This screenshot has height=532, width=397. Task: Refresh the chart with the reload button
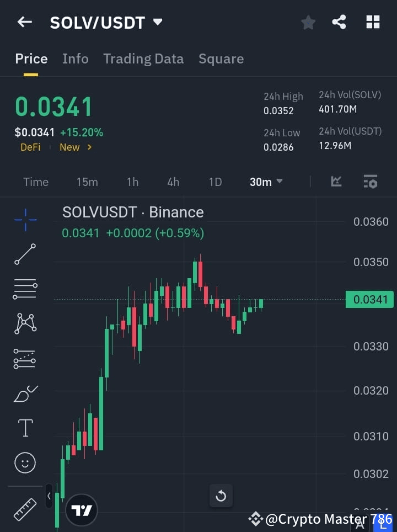[221, 496]
